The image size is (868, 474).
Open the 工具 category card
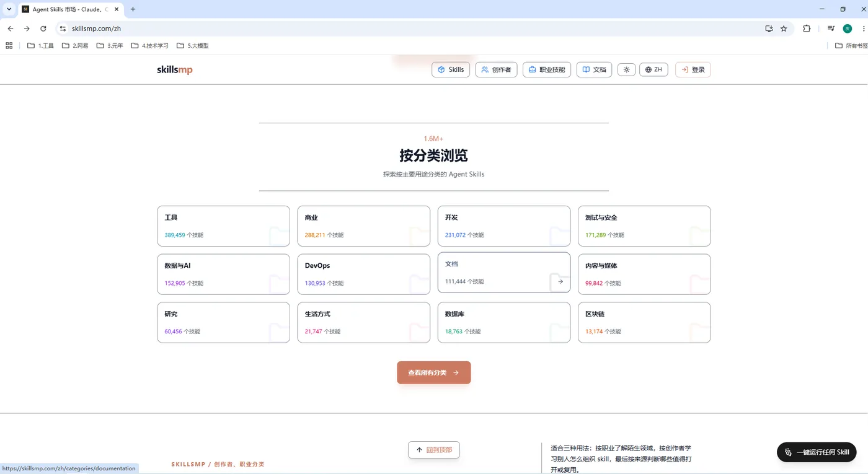(223, 226)
